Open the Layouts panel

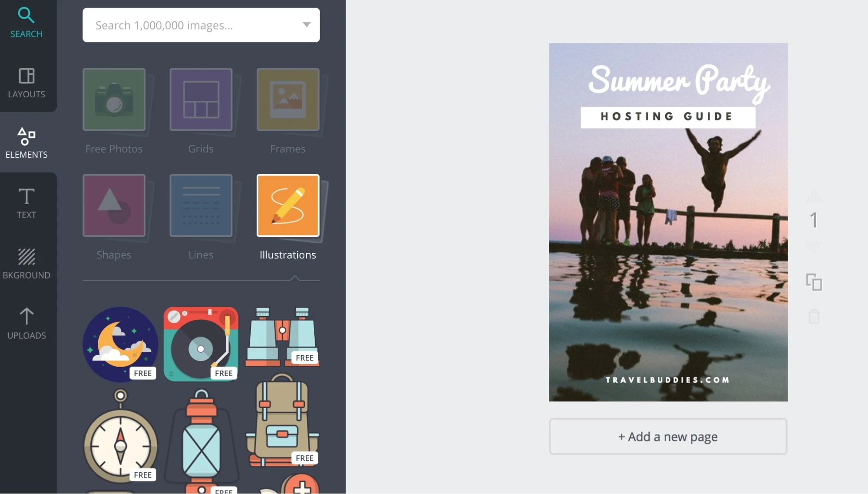(26, 82)
